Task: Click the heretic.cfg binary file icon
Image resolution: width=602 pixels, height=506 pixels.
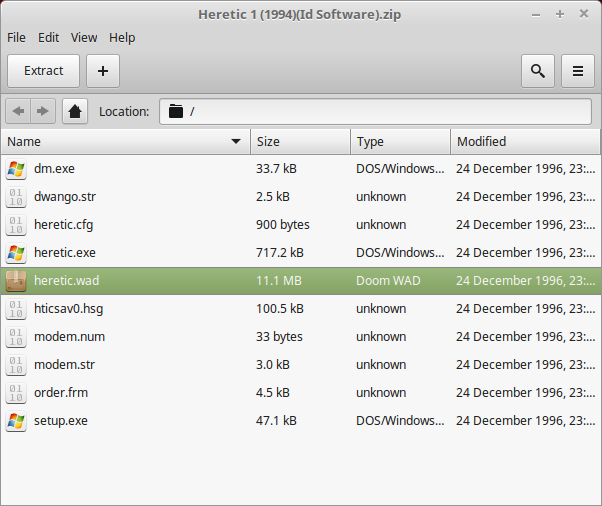Action: tap(16, 225)
